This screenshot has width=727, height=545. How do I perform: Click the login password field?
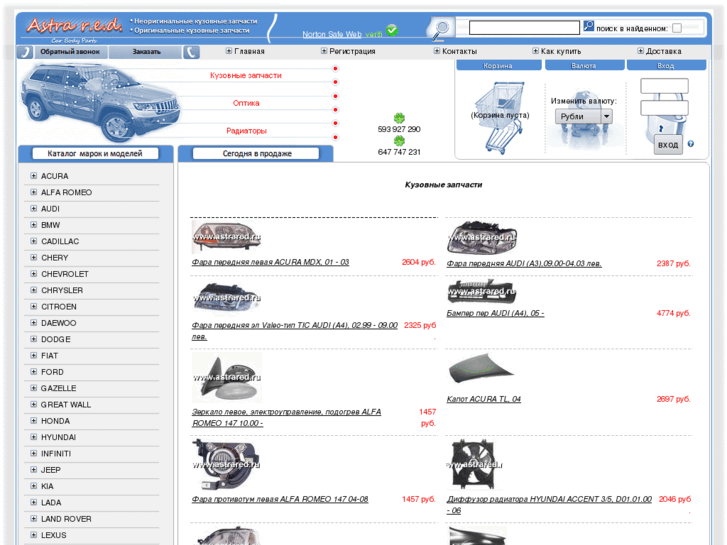(x=664, y=108)
